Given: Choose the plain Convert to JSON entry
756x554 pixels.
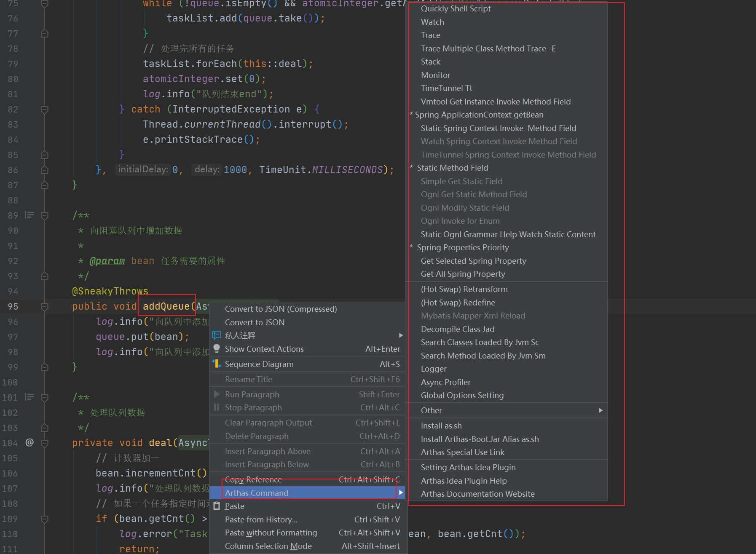Looking at the screenshot, I should pos(308,322).
